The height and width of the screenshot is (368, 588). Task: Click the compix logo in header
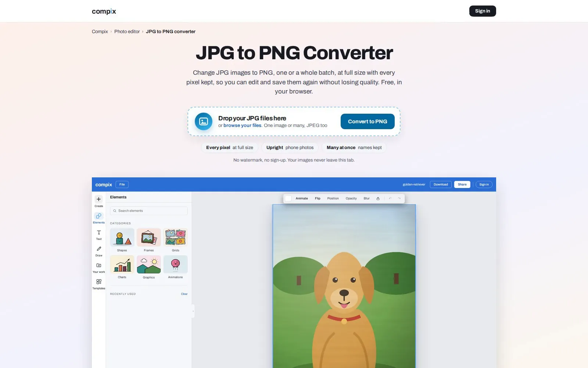coord(104,11)
